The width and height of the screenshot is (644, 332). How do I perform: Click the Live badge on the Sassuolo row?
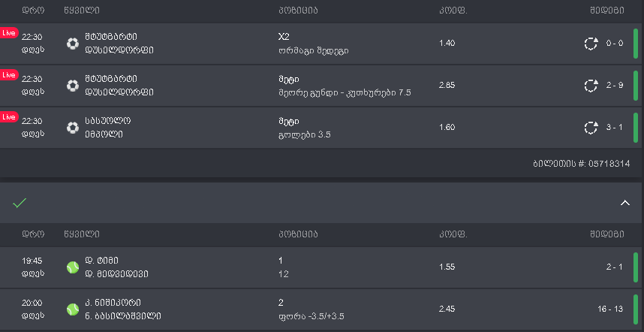click(x=9, y=117)
